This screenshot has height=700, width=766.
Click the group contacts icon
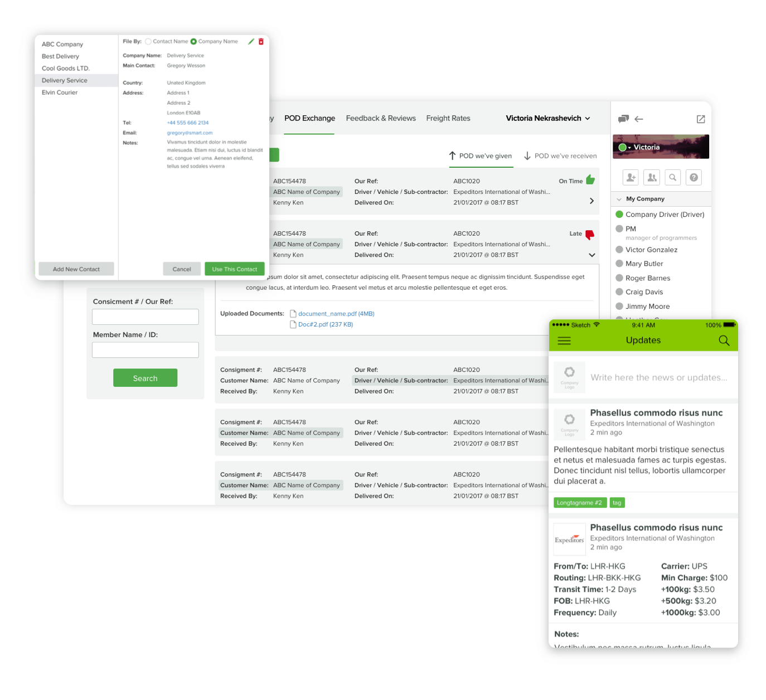point(651,177)
